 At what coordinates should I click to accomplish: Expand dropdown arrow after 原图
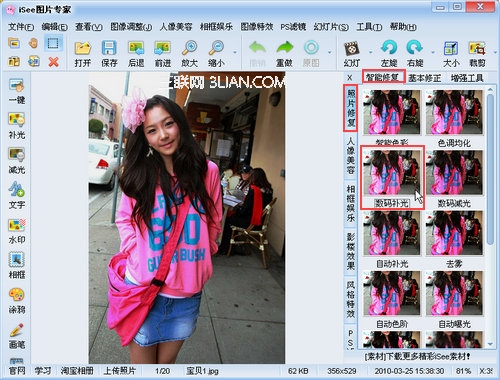pyautogui.click(x=330, y=52)
